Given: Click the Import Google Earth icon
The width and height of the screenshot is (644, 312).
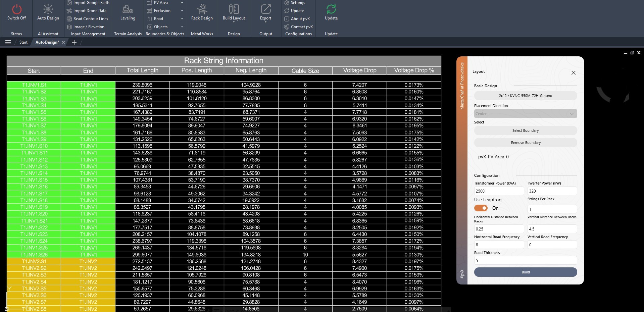Looking at the screenshot, I should tap(69, 3).
